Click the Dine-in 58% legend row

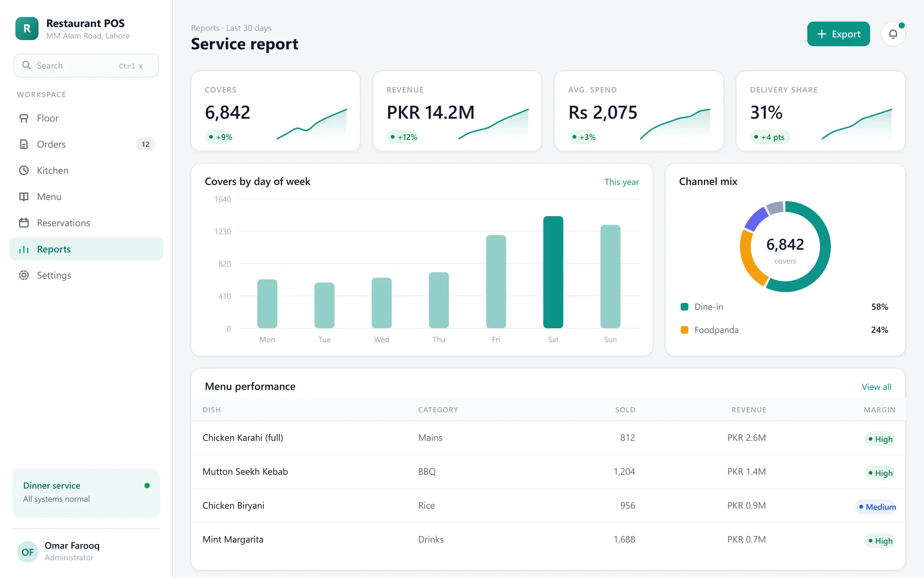[x=784, y=307]
